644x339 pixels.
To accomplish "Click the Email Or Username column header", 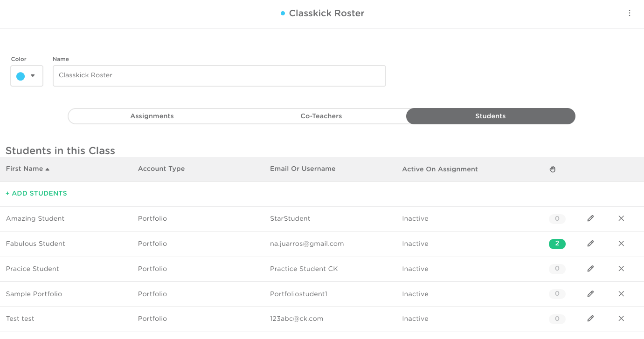I will [x=303, y=169].
